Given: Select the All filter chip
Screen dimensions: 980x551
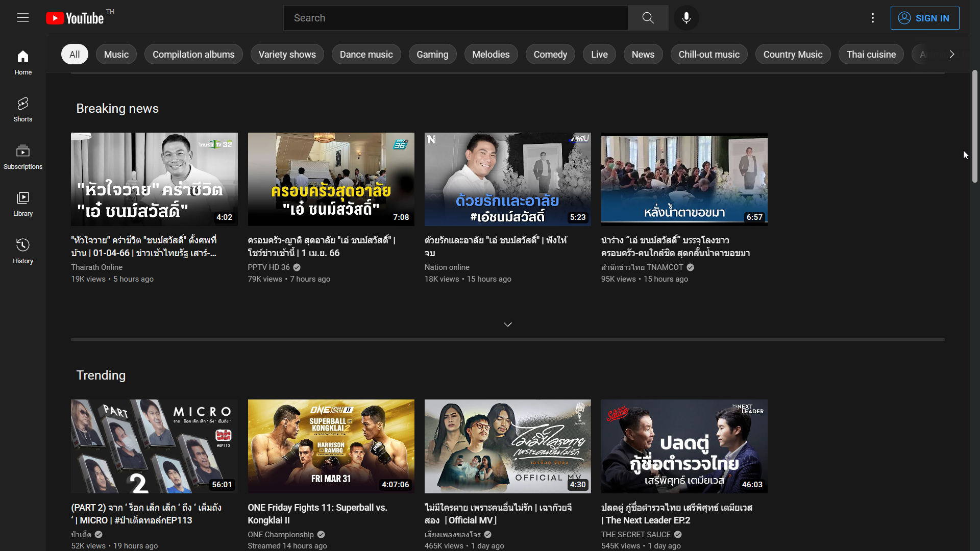Looking at the screenshot, I should point(75,55).
